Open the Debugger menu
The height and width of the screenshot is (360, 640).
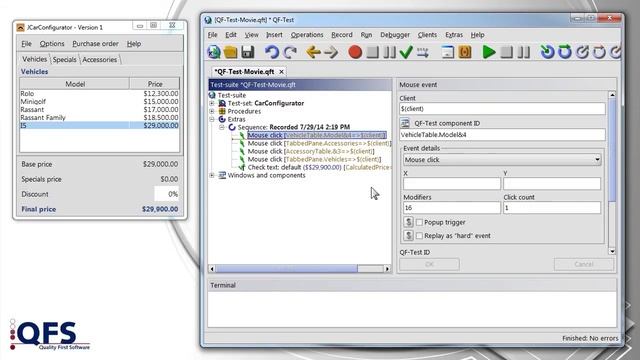pyautogui.click(x=395, y=35)
